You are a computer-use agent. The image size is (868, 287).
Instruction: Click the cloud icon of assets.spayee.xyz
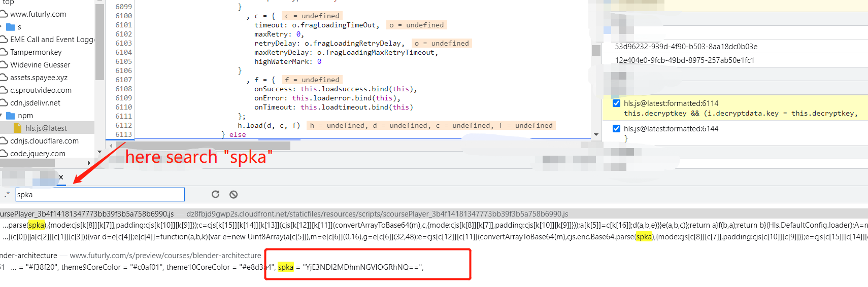[4, 78]
